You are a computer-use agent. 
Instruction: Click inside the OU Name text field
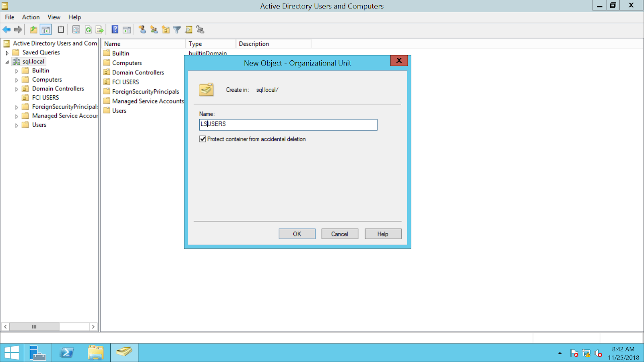click(288, 124)
